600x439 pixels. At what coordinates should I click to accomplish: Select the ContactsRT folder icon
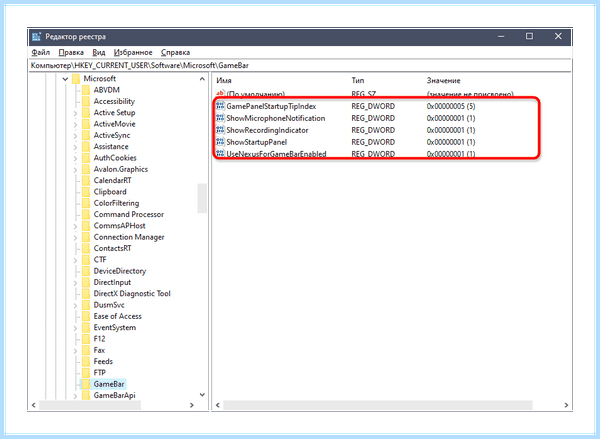86,248
